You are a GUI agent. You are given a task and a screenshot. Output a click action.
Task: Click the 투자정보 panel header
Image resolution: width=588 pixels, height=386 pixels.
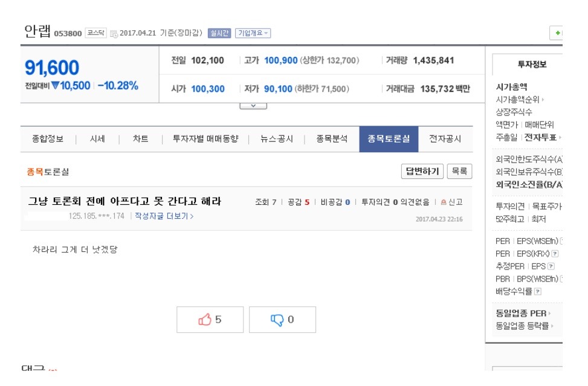[x=532, y=65]
